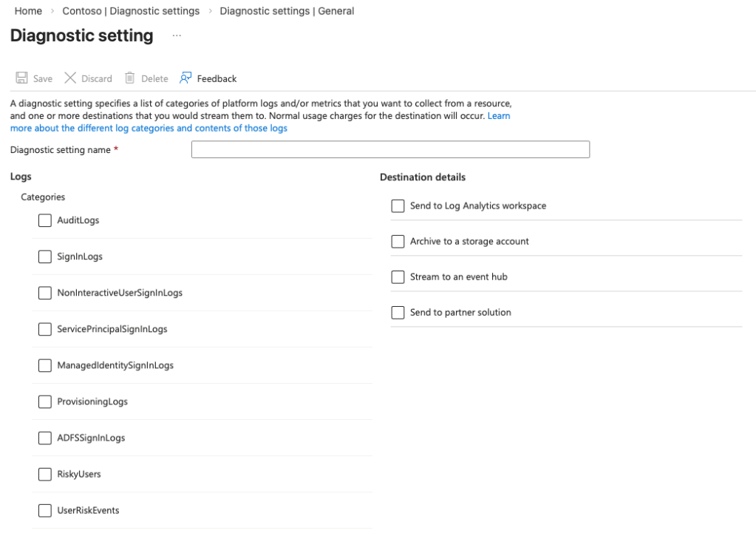Open the ellipsis menu beside Diagnostic setting title
The height and width of the screenshot is (536, 756).
[x=177, y=35]
